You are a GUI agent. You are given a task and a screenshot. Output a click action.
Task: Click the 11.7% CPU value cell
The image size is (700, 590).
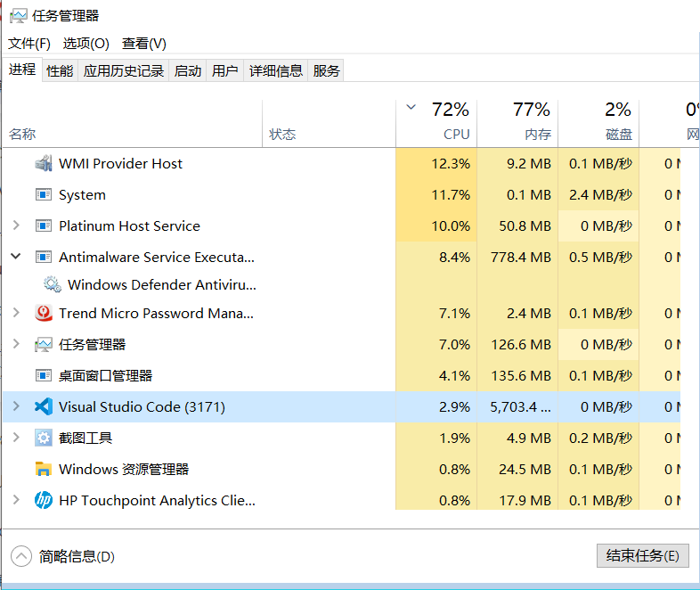coord(436,194)
